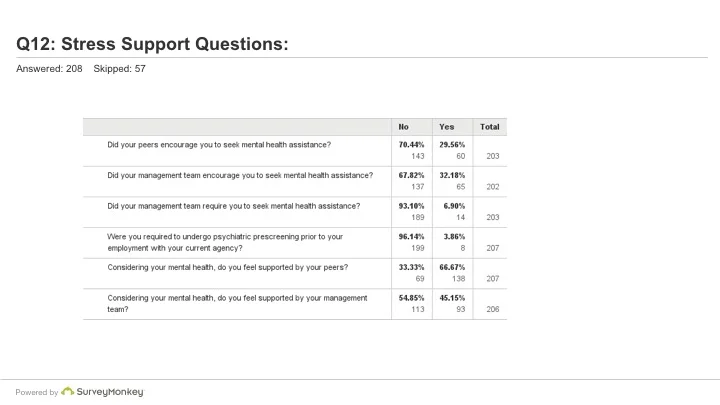
Task: Click the Skipped: 57 text
Action: 119,69
